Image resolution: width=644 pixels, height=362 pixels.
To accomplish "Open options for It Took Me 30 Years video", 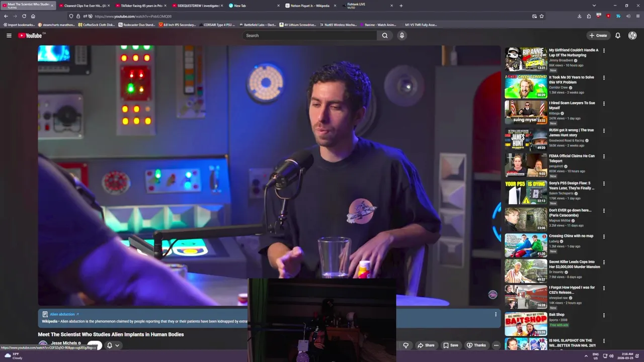I will tap(604, 77).
